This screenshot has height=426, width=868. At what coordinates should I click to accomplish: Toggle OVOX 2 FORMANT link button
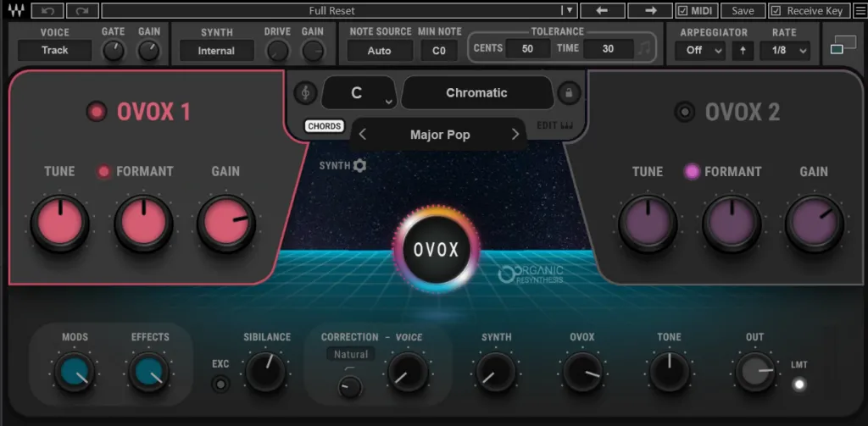pos(692,172)
